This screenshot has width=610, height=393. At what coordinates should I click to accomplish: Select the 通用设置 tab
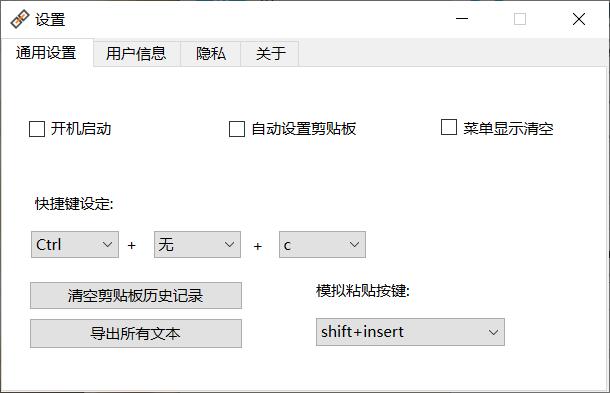pos(46,53)
